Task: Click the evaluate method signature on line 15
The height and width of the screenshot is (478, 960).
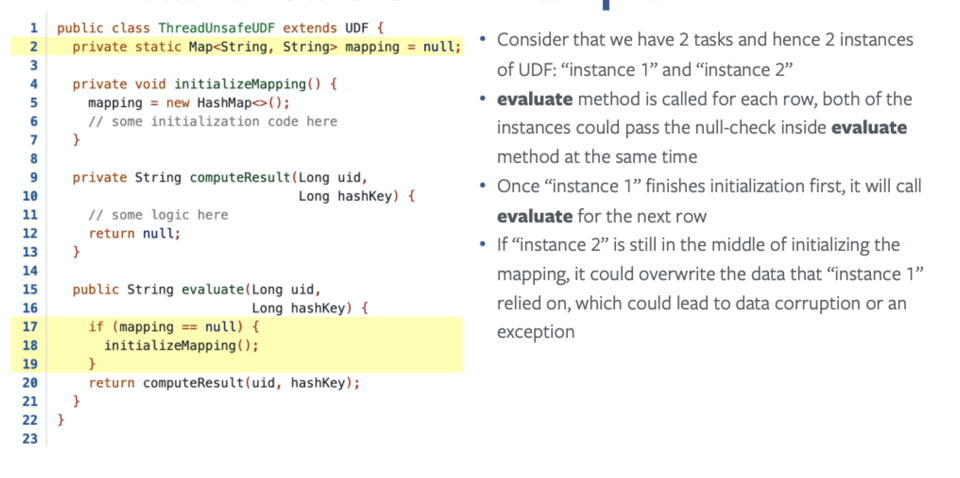Action: (197, 289)
